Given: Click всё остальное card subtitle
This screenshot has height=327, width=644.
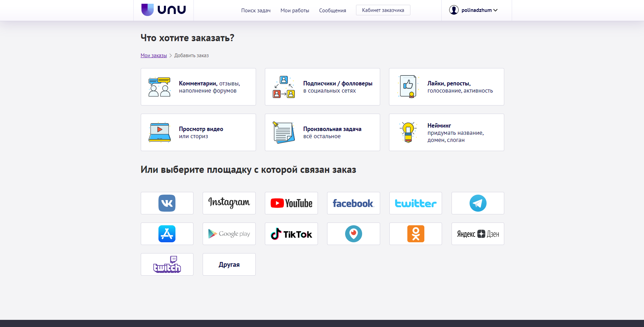Looking at the screenshot, I should tap(322, 136).
